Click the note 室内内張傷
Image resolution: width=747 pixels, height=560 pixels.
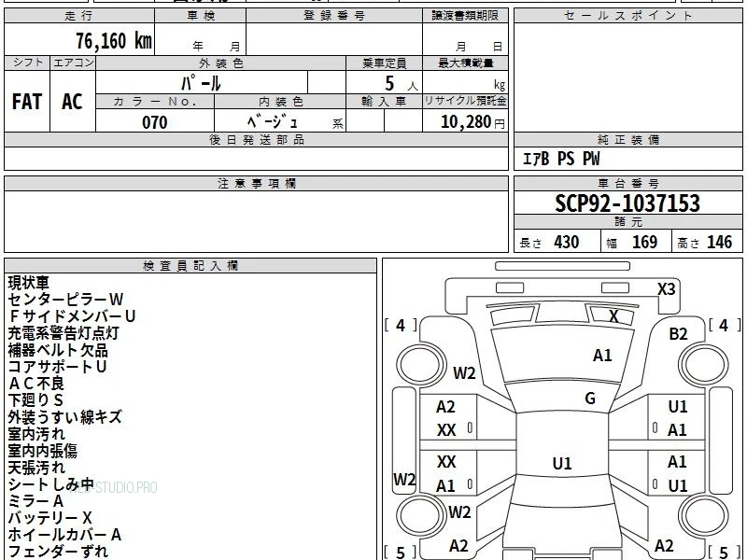(42, 451)
